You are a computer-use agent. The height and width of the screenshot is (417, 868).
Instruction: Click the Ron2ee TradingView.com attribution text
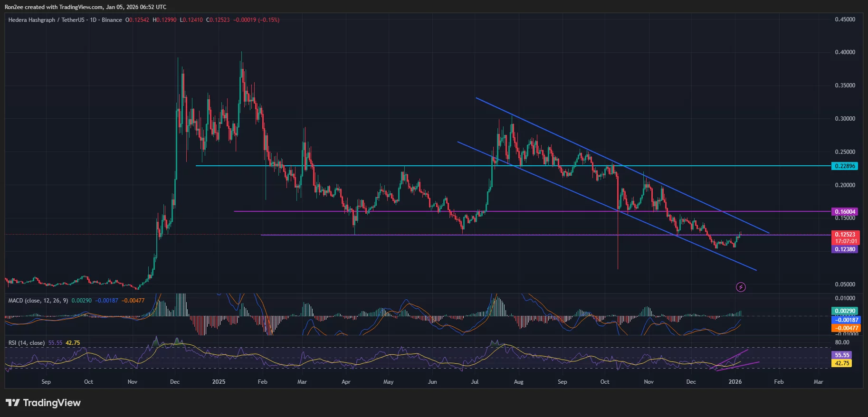click(86, 7)
